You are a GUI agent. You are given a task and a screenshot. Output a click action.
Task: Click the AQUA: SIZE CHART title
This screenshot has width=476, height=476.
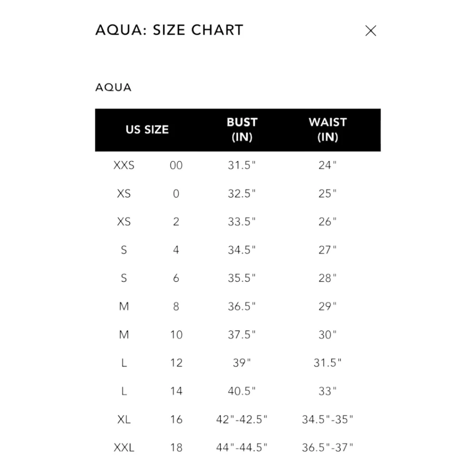click(x=169, y=30)
